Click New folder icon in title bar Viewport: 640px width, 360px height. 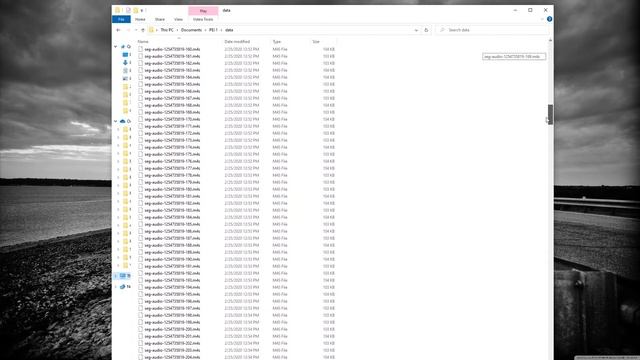coord(136,10)
